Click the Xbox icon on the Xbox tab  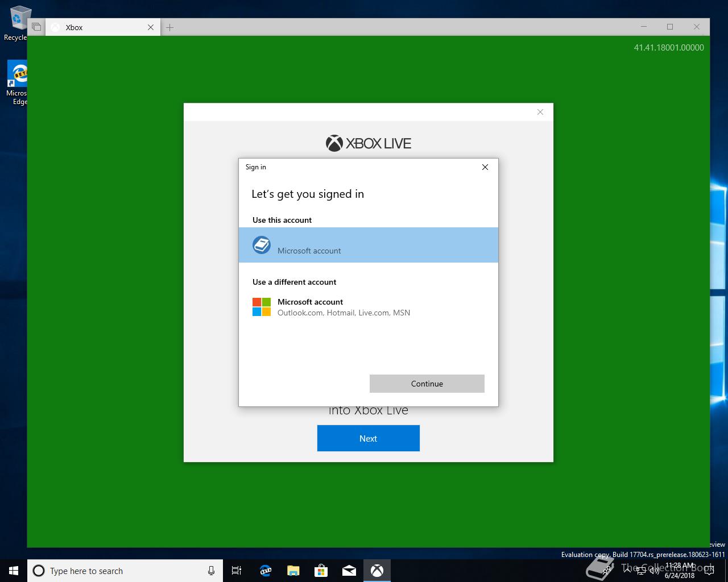[x=55, y=27]
